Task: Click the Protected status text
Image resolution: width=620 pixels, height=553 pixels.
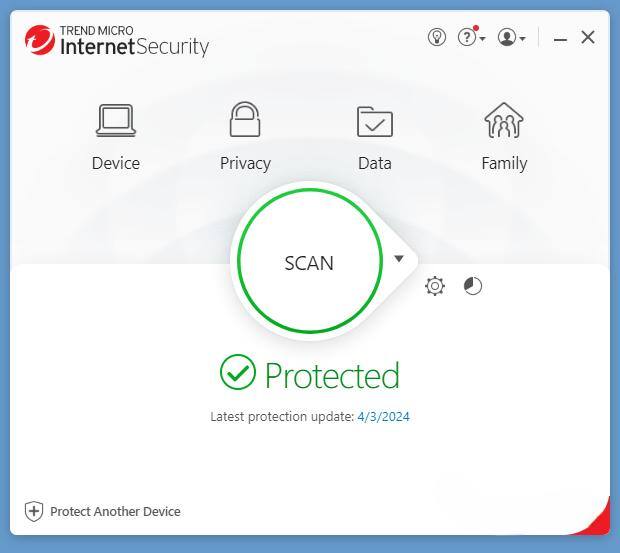Action: [x=332, y=375]
